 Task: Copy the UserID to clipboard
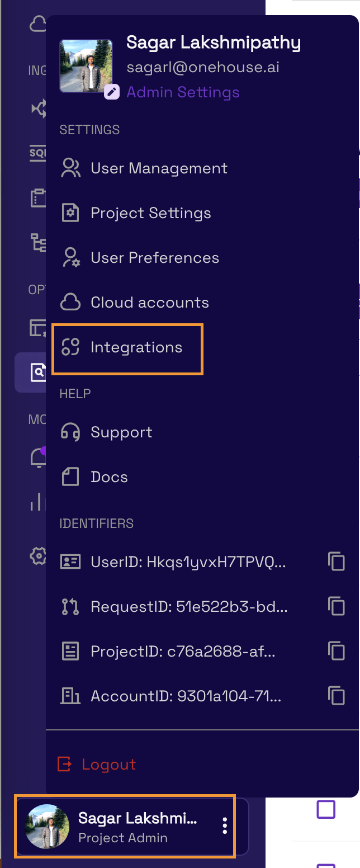(x=336, y=562)
